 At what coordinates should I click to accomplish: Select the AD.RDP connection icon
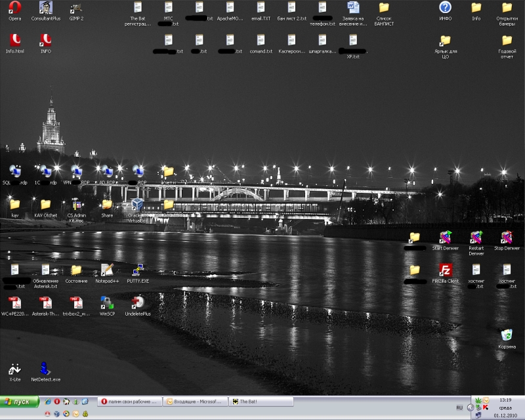pos(107,171)
